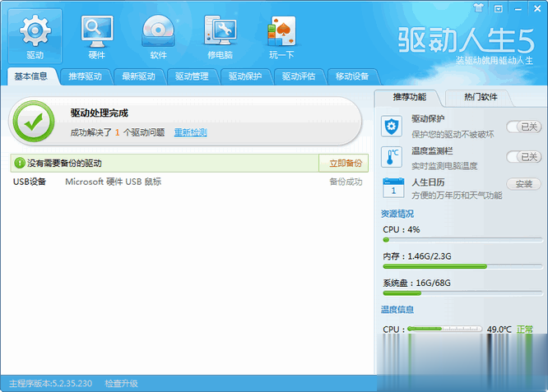Click 保护您的驱动不被破坏 description
The height and width of the screenshot is (392, 548).
(453, 135)
